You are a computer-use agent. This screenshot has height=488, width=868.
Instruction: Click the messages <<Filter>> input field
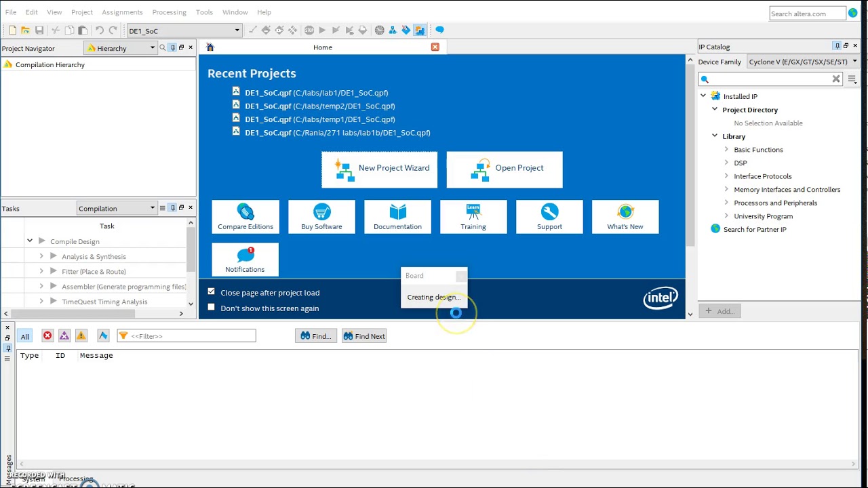[186, 335]
